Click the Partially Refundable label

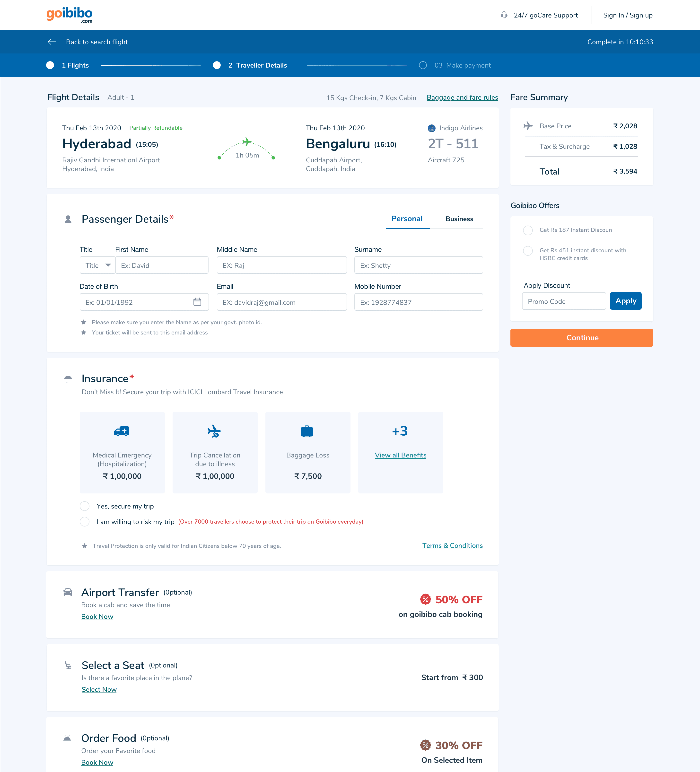click(156, 128)
